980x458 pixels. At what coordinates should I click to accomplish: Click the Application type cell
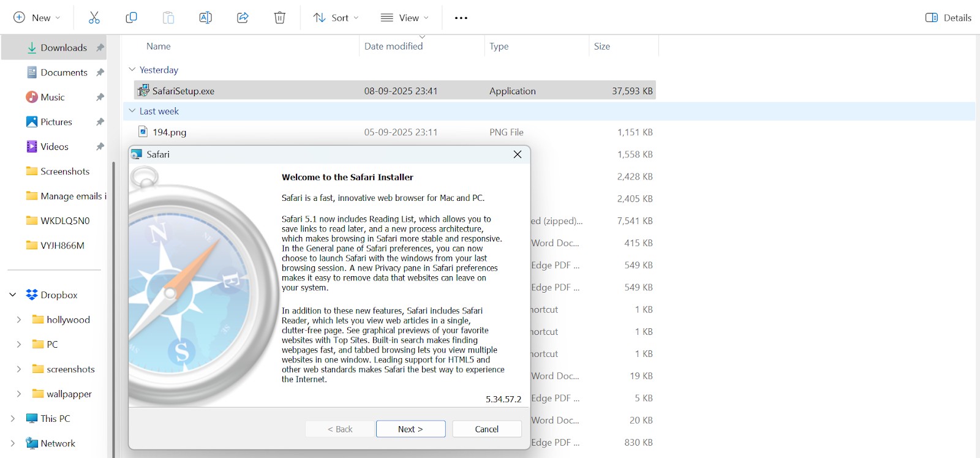point(513,91)
